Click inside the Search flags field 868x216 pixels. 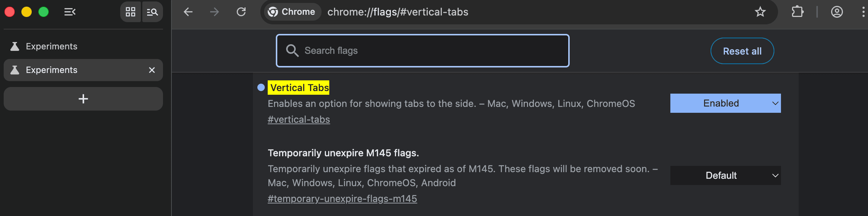tap(406, 50)
